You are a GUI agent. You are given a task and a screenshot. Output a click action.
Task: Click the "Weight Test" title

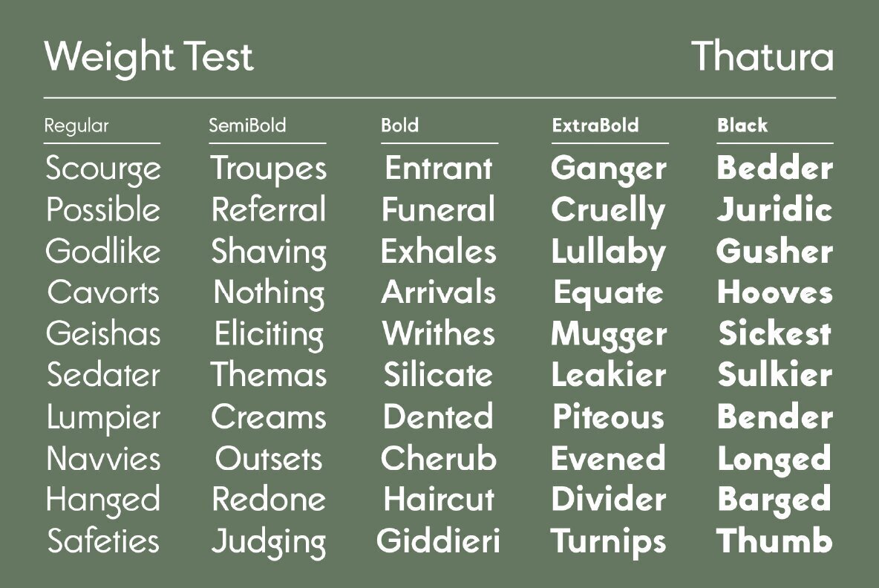(148, 57)
